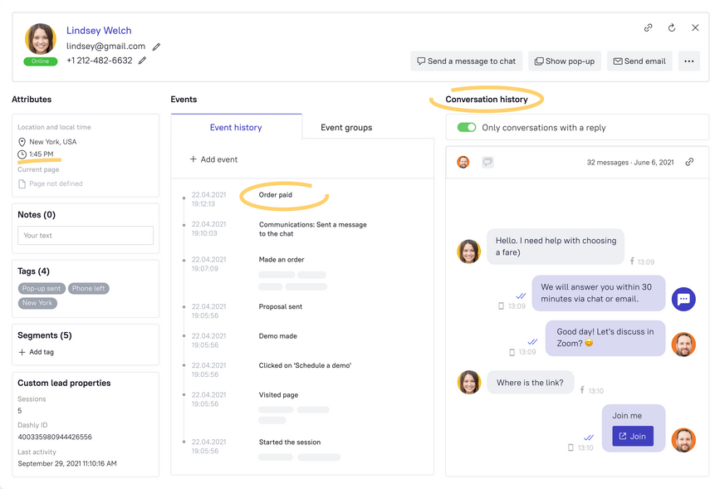Click the Dashly ID value 400335980944426556

point(55,437)
